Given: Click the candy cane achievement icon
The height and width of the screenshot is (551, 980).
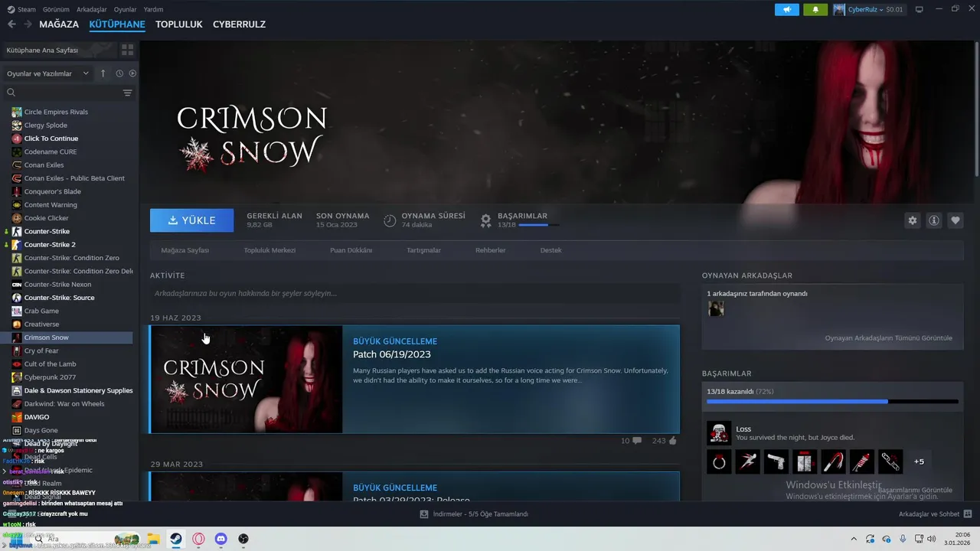Looking at the screenshot, I should pos(833,461).
